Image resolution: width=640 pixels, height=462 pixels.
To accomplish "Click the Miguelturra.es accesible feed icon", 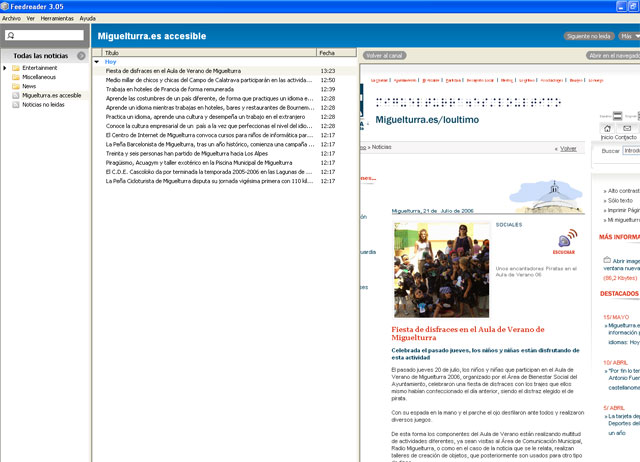I will [16, 96].
